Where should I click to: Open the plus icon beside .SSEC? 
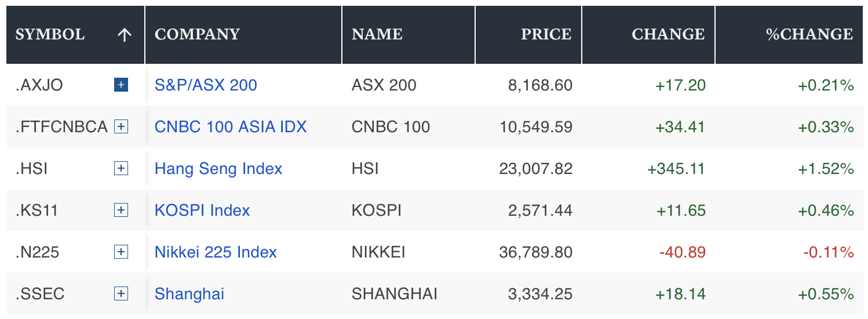121,293
